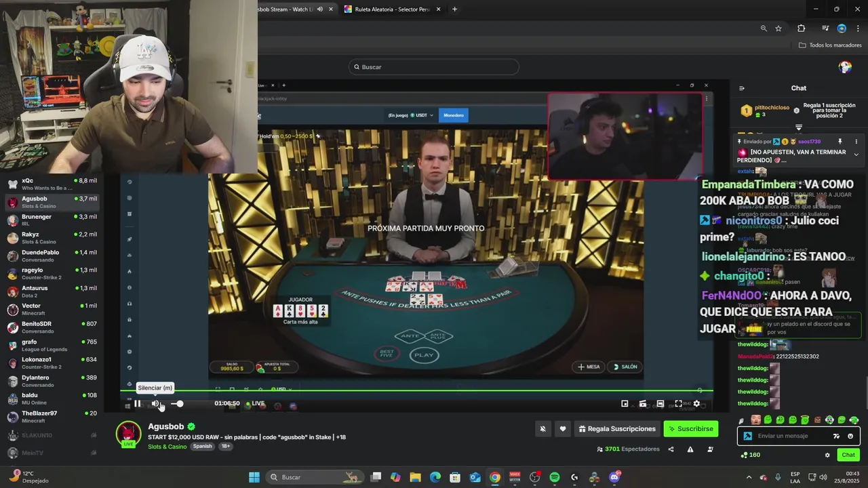
Task: Enable theater mode in the player
Action: [660, 404]
